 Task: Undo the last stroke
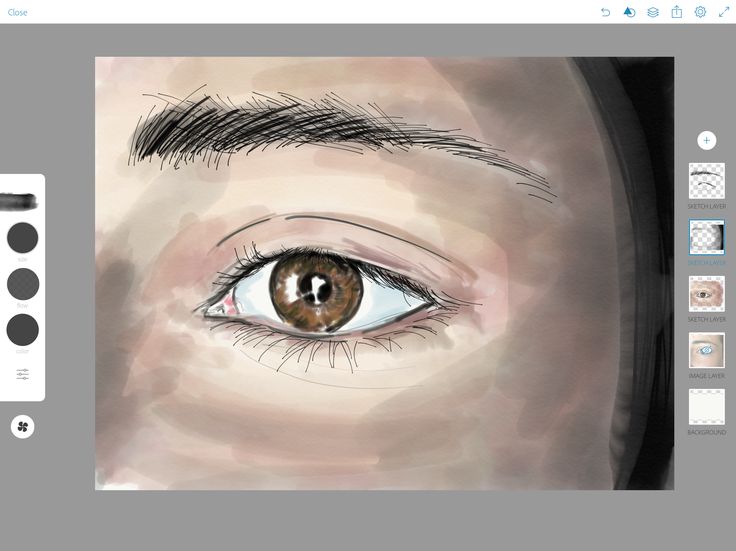pyautogui.click(x=606, y=12)
